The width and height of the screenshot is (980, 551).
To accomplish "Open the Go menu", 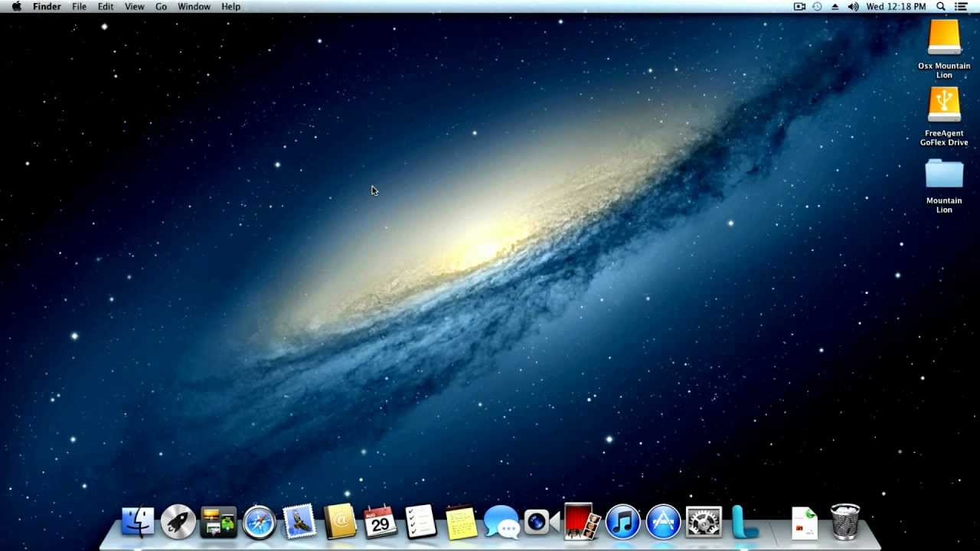I will pyautogui.click(x=161, y=7).
